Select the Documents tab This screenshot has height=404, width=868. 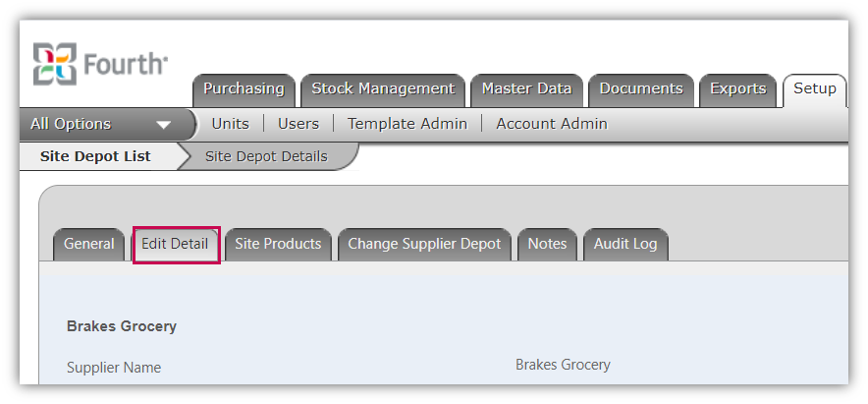click(x=641, y=89)
